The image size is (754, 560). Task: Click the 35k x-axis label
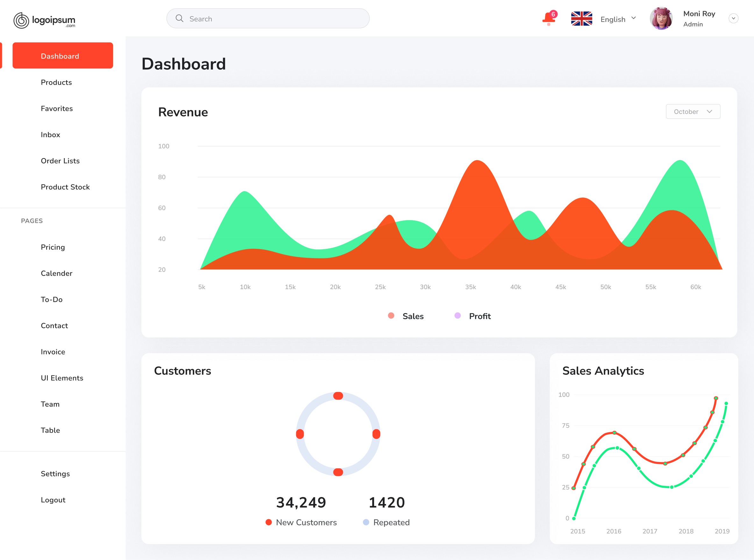tap(470, 287)
